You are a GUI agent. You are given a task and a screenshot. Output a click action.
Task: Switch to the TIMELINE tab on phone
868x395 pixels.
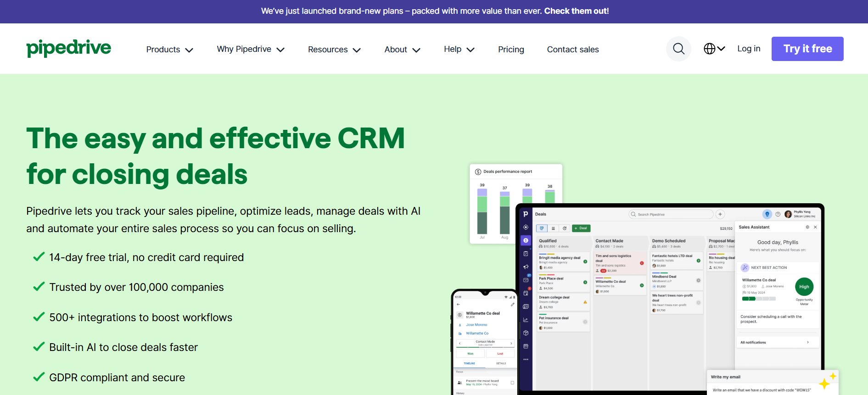tap(470, 363)
